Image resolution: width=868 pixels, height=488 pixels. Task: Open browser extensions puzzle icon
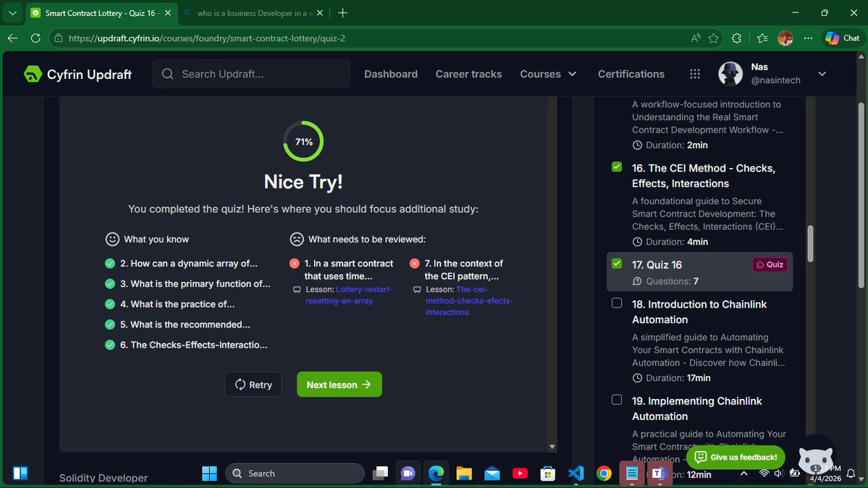click(736, 38)
